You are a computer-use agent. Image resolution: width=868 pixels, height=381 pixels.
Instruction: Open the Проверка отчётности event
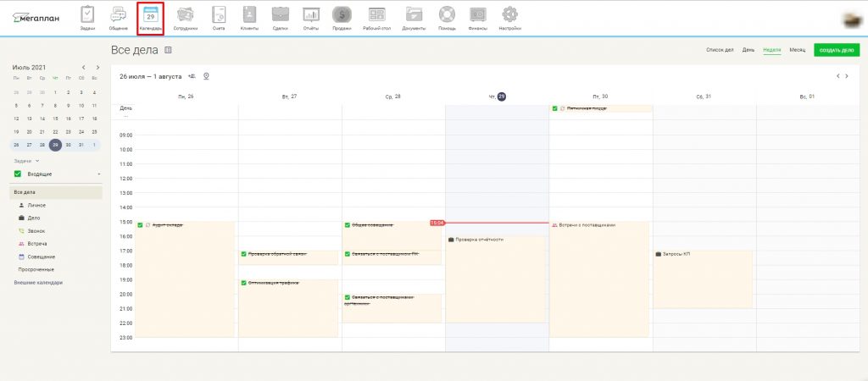497,279
